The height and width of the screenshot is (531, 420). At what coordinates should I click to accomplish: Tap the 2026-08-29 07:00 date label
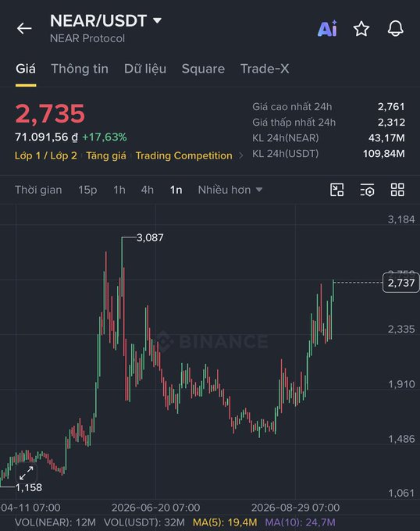click(x=295, y=508)
